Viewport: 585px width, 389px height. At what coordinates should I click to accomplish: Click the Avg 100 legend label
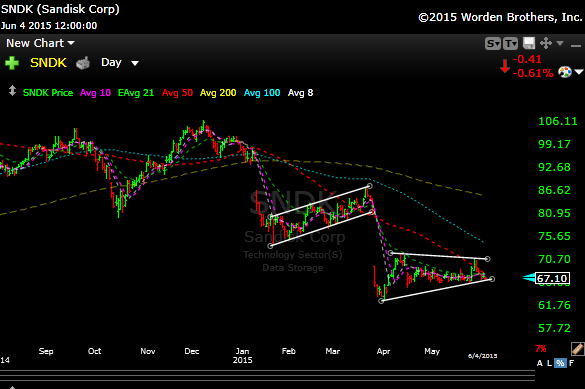click(x=262, y=92)
